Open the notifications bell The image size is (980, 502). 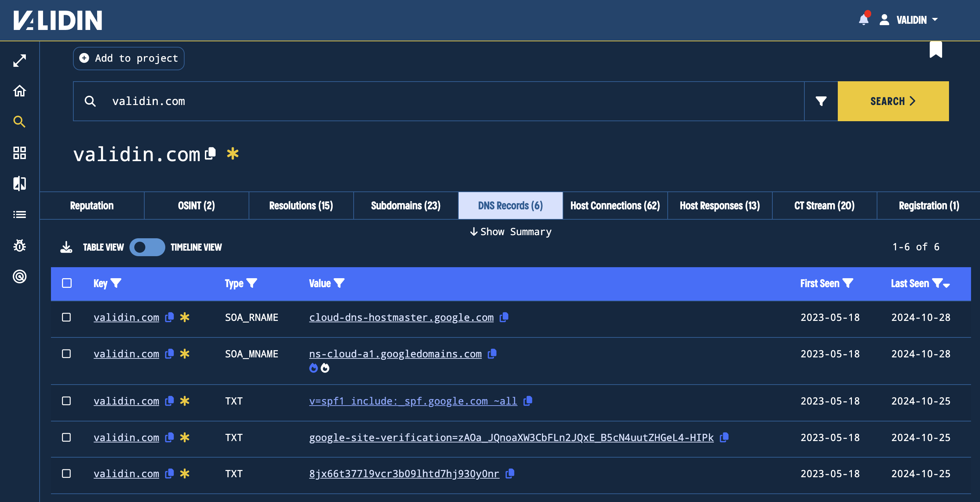point(864,19)
